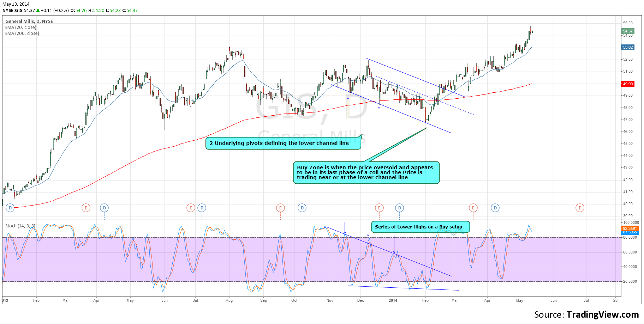Screen dimensions: 644x324
Task: Click the rightmost earnings marker near June 2014
Action: [x=579, y=208]
